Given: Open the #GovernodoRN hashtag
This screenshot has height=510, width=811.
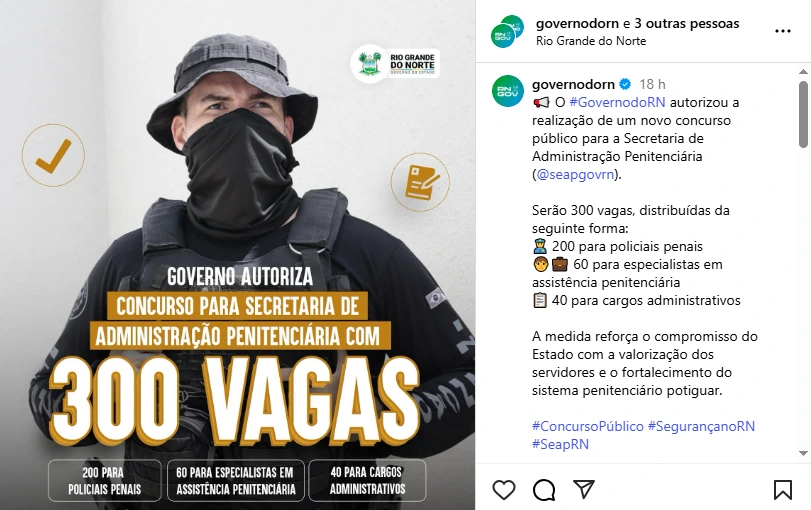Looking at the screenshot, I should [617, 102].
